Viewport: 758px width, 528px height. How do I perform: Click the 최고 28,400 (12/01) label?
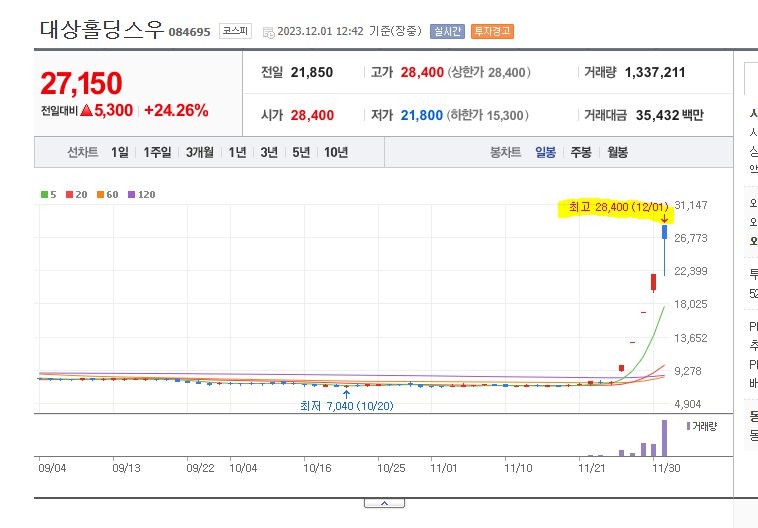(x=618, y=207)
